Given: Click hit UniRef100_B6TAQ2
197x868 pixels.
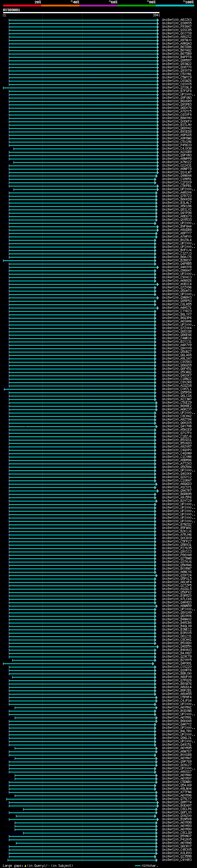Looking at the screenshot, I should pyautogui.click(x=177, y=50).
